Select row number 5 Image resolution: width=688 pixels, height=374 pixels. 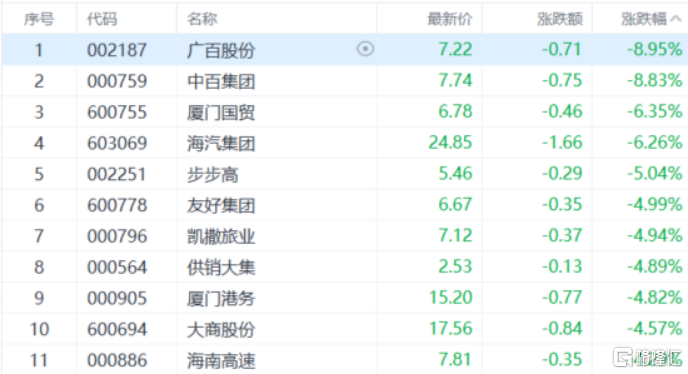pos(39,174)
